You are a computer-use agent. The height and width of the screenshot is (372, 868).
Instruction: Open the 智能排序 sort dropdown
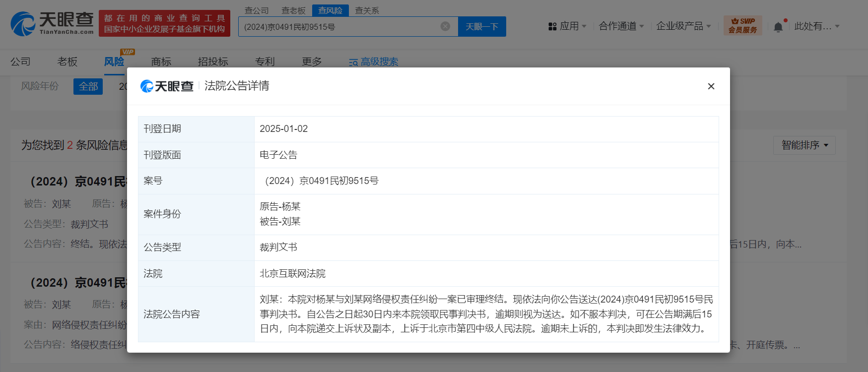tap(804, 145)
